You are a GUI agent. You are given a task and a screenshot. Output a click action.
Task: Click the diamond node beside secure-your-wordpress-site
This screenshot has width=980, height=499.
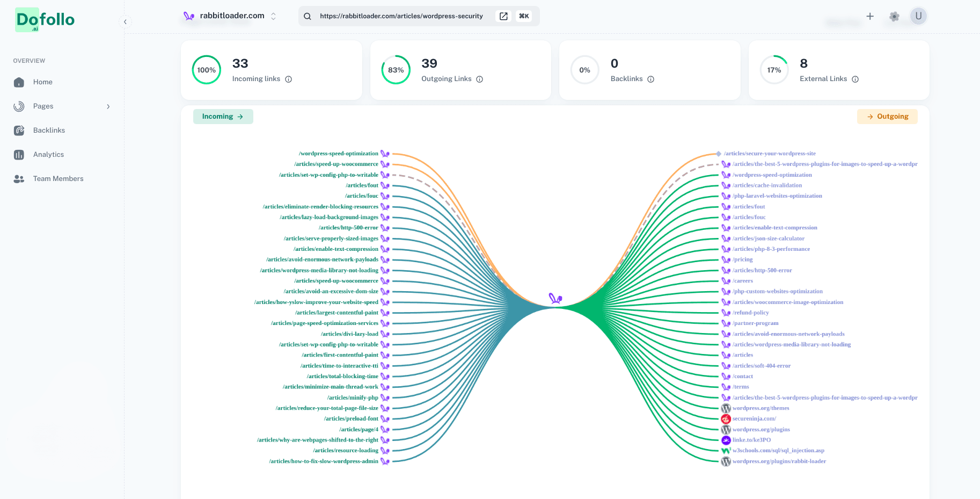coord(719,154)
